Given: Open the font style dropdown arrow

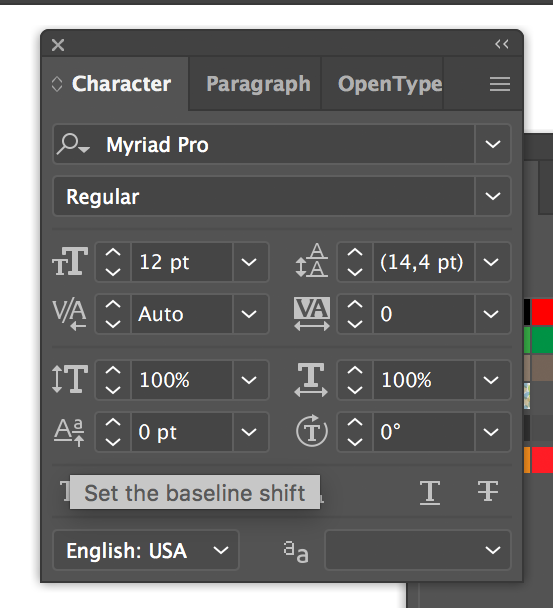Looking at the screenshot, I should (x=493, y=196).
